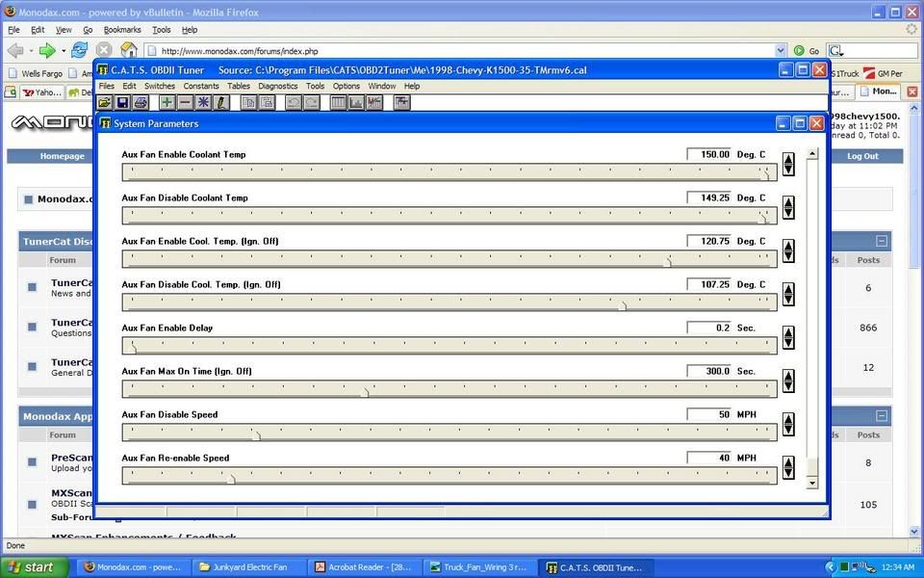Switch to Junkyard Electric Fan taskbar item
Viewport: 924px width, 578px height.
[249, 567]
